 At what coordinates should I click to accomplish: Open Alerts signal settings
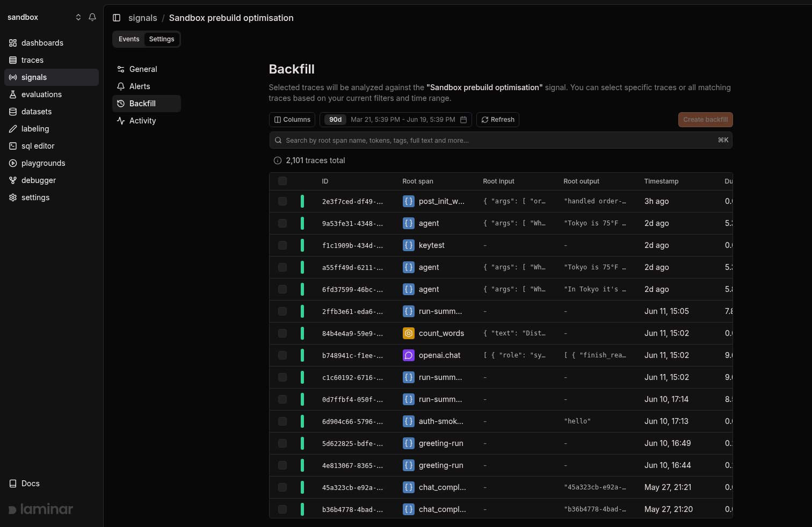[x=147, y=86]
